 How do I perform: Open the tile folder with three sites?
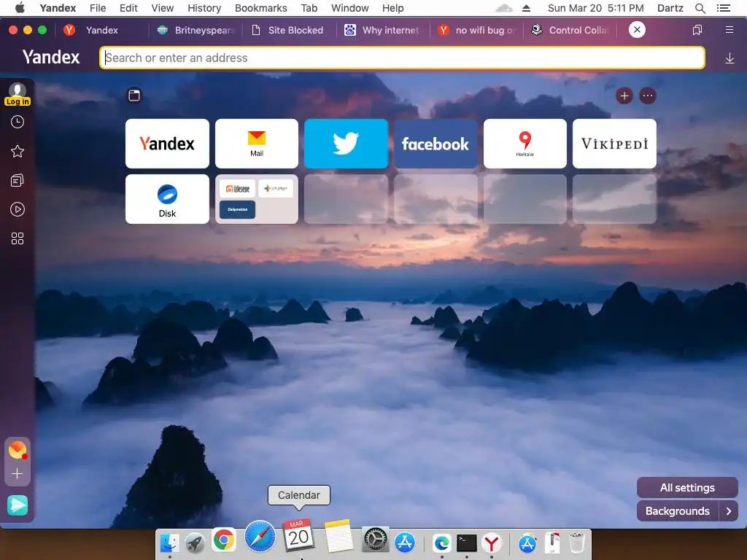(x=257, y=199)
